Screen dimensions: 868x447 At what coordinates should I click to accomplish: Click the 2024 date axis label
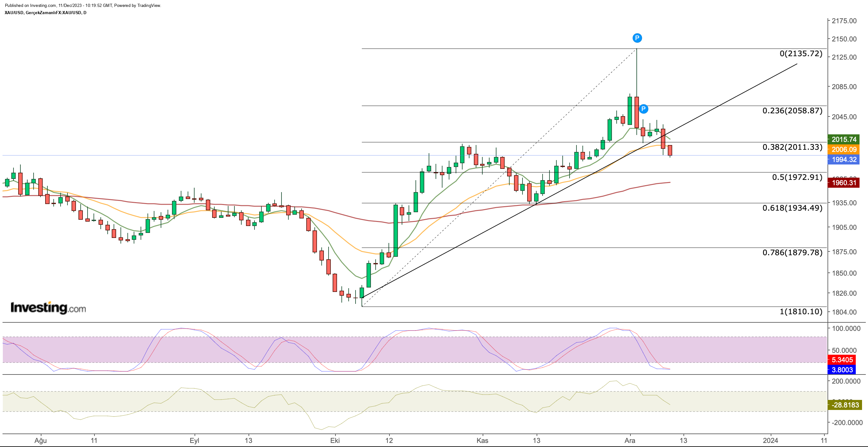point(770,441)
